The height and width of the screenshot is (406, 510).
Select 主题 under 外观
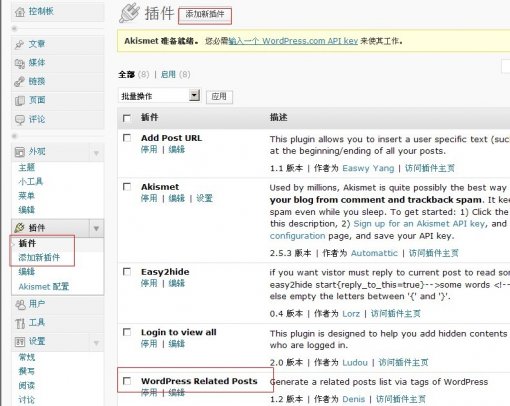point(27,167)
